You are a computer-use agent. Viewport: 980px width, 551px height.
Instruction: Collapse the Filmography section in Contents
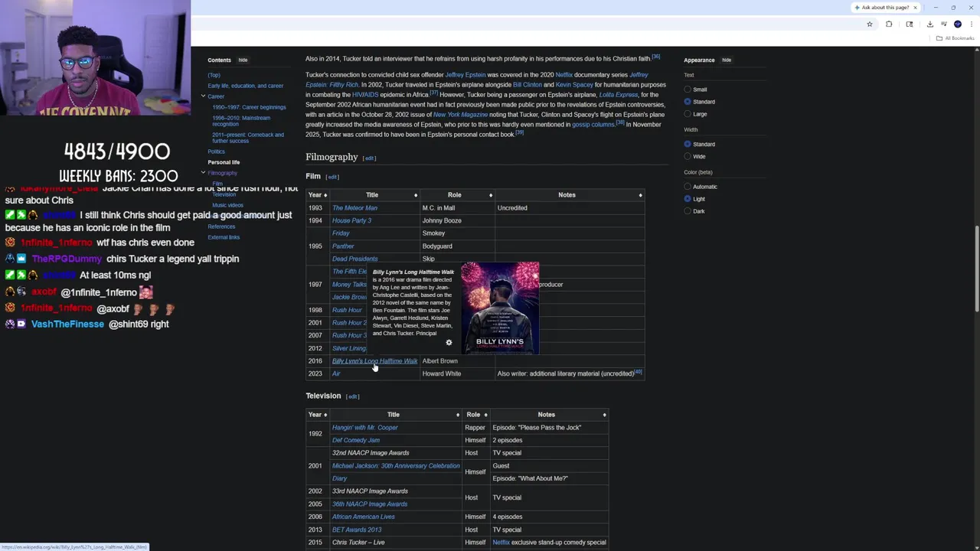203,173
